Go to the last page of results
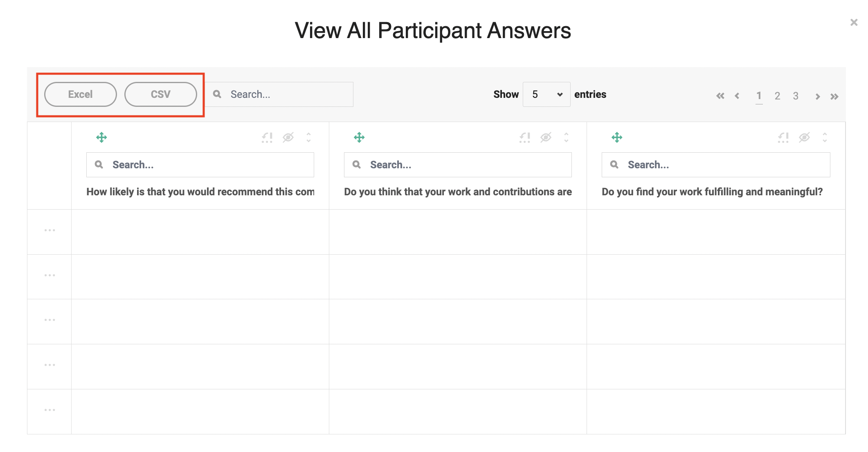The image size is (868, 452). coord(834,97)
